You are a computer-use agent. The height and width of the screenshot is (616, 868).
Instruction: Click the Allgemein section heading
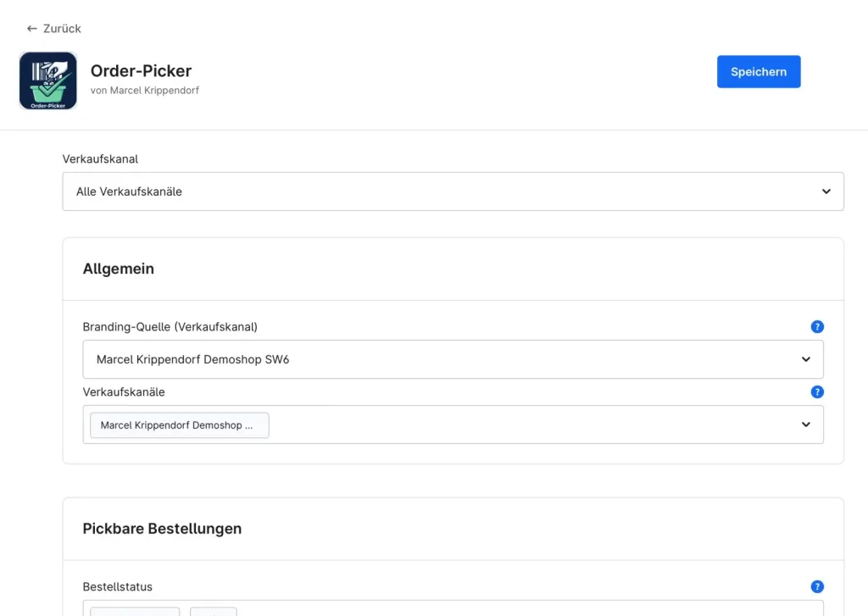119,269
